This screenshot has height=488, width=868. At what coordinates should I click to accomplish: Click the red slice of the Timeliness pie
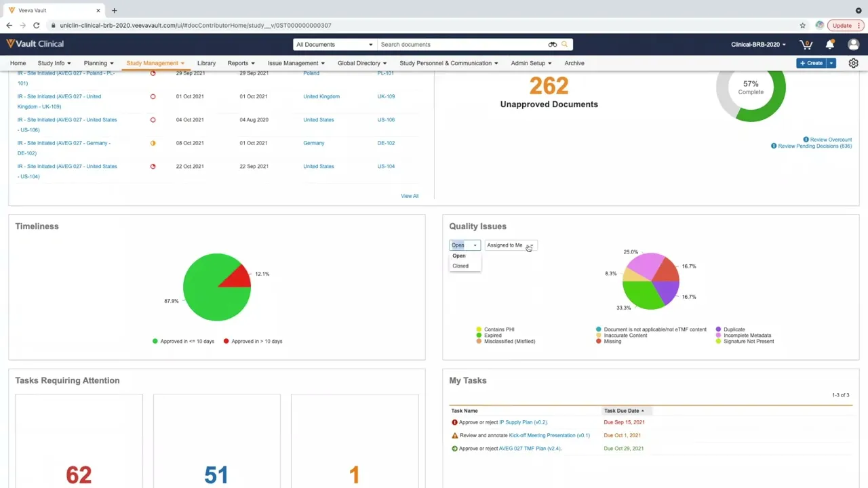click(x=237, y=277)
